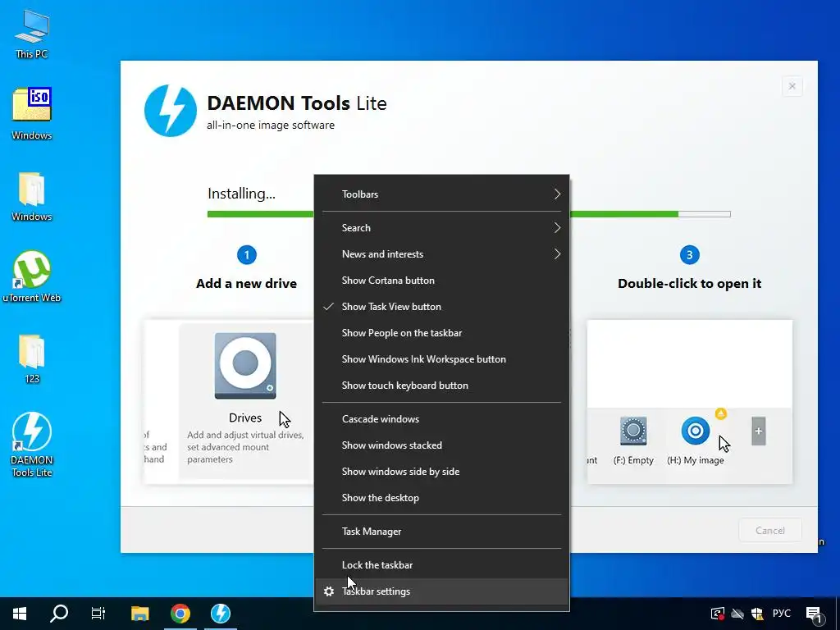Click step 3 circle above Double-click to open it
Viewport: 840px width, 630px height.
point(689,255)
